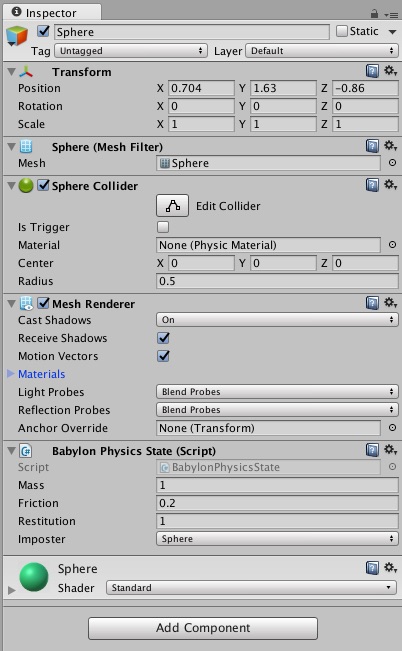Open Physic Material object picker circle
The width and height of the screenshot is (402, 651).
point(392,245)
